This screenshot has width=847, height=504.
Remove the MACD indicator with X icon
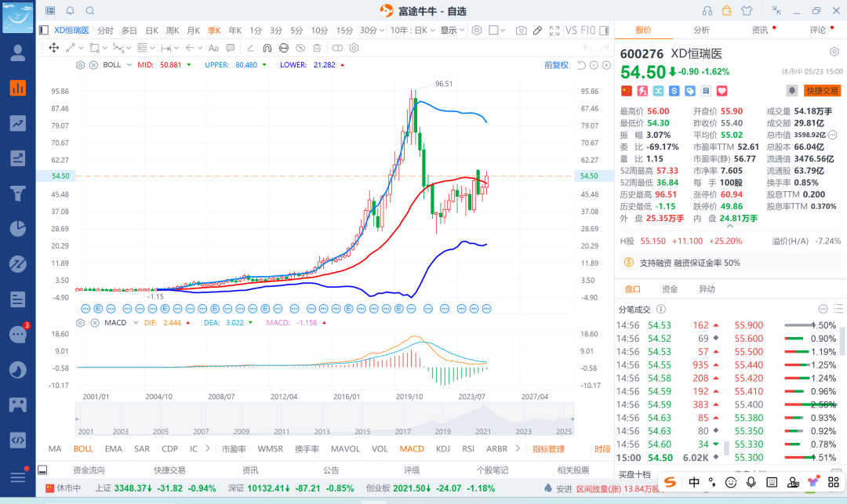coord(95,323)
